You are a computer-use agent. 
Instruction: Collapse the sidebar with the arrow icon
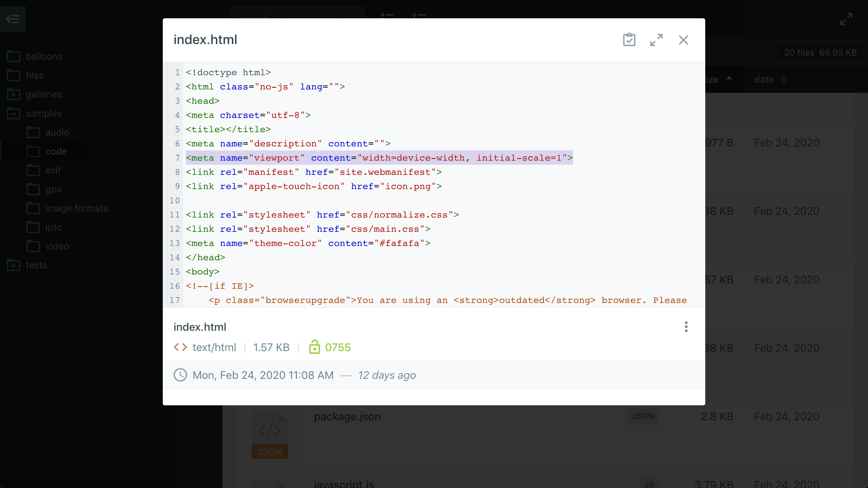click(13, 19)
